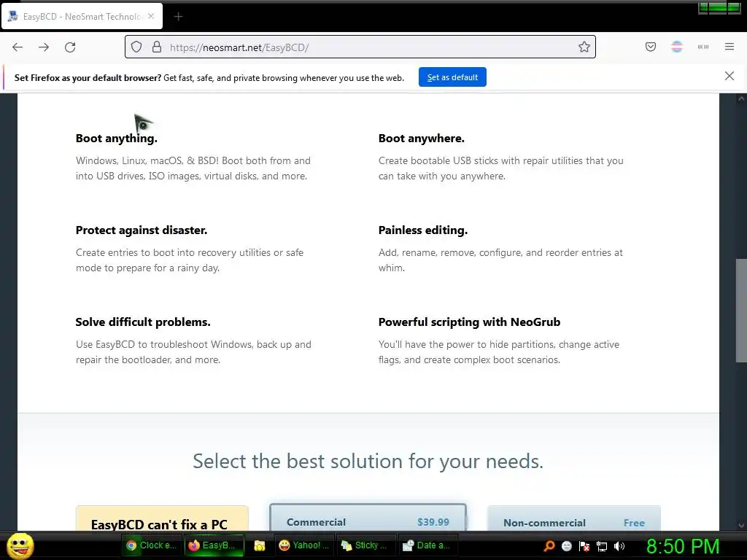747x560 pixels.
Task: Switch to the 'Sticky...' taskbar item
Action: tap(365, 545)
